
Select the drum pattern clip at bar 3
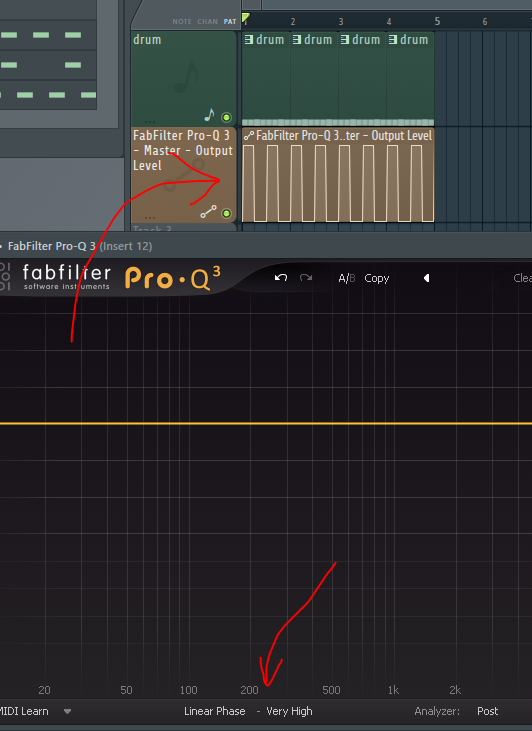tap(362, 78)
